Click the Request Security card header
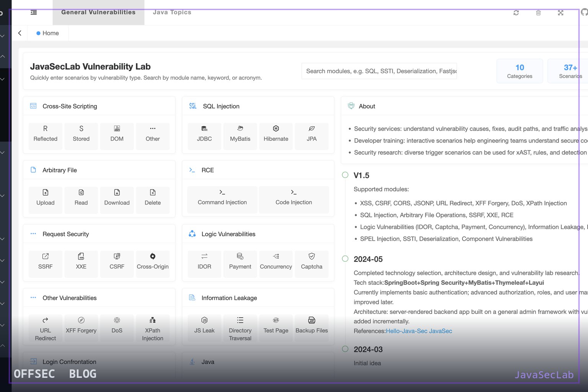 (99, 234)
